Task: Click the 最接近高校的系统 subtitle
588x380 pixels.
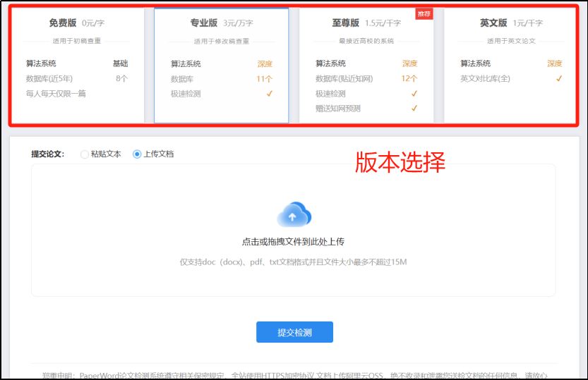Action: tap(366, 41)
